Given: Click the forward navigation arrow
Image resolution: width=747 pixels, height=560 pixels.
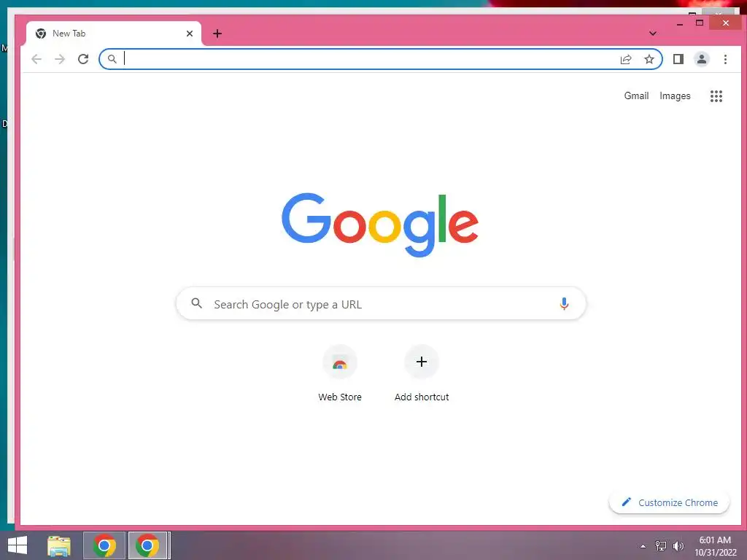Looking at the screenshot, I should (60, 59).
